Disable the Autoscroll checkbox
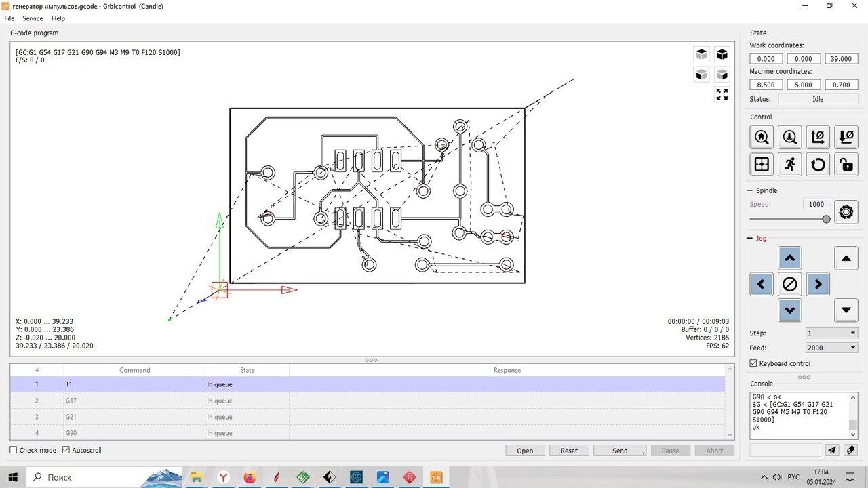 (x=66, y=450)
